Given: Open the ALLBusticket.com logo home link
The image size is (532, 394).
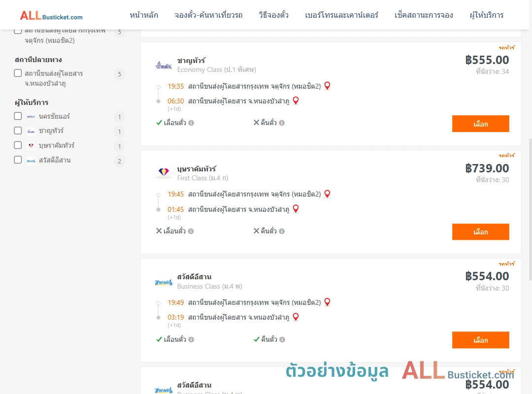Looking at the screenshot, I should pos(51,16).
